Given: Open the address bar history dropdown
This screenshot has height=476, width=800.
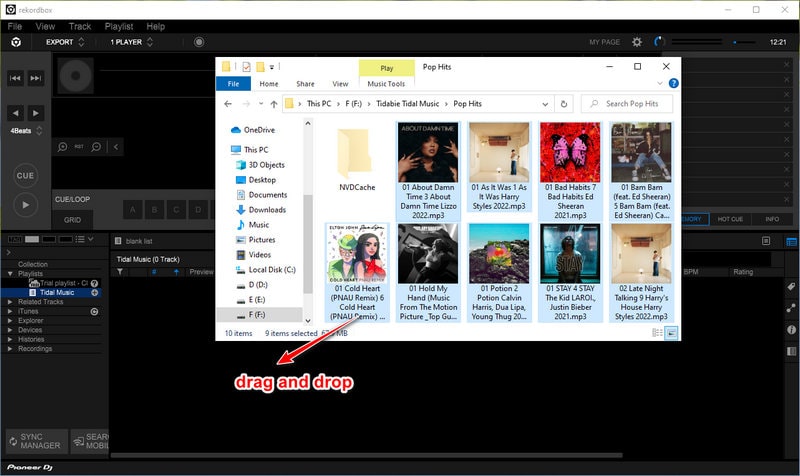Looking at the screenshot, I should (x=545, y=104).
